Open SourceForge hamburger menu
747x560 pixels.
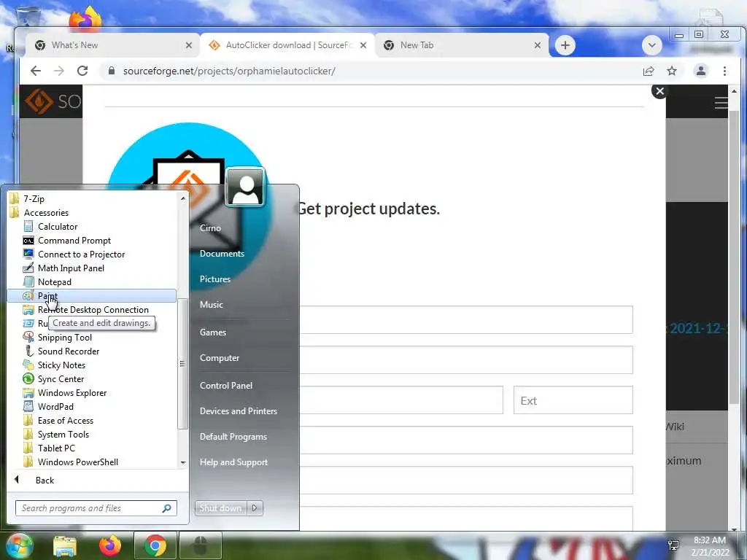pos(721,103)
